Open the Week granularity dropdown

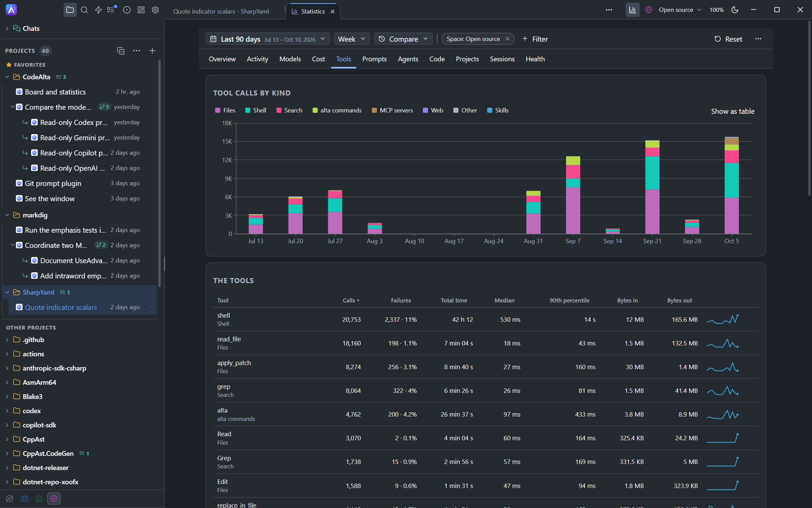[x=352, y=39]
